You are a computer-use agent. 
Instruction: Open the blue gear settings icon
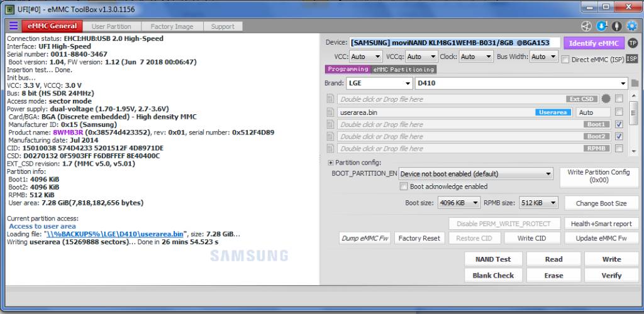point(631,26)
